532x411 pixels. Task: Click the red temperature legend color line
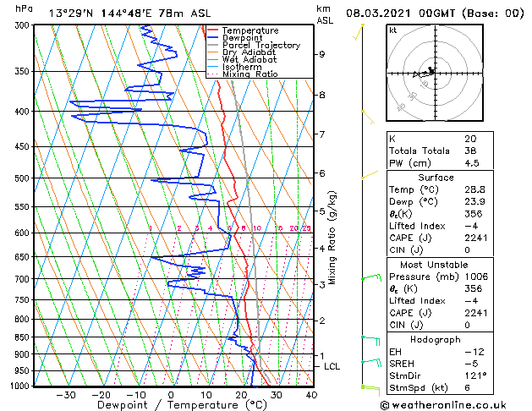coord(213,30)
